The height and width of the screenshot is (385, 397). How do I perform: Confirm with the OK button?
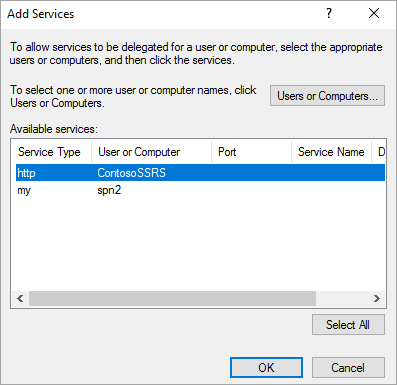[x=266, y=368]
